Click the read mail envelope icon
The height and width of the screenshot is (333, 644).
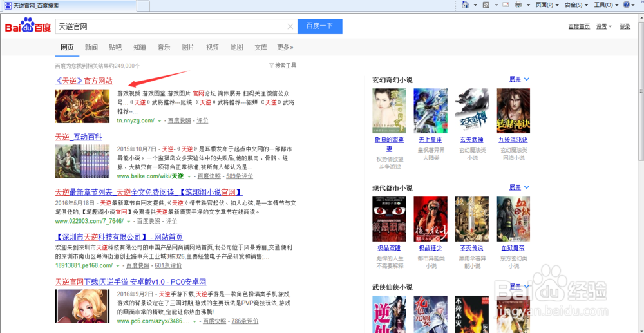coord(506,5)
